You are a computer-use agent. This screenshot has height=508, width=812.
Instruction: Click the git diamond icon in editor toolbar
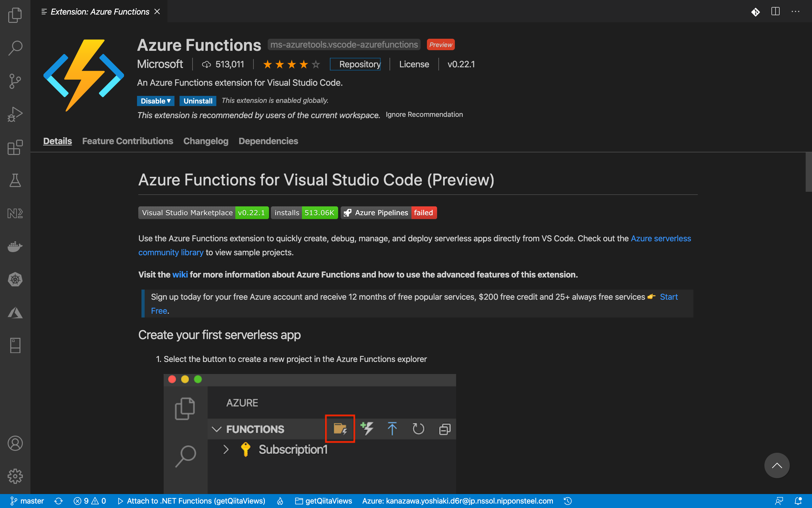(755, 12)
